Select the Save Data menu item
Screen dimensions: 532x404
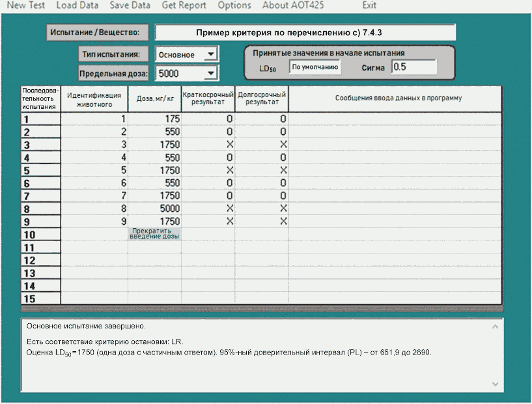[130, 5]
